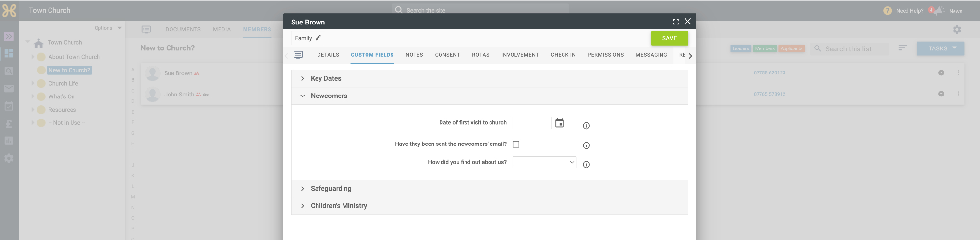
Task: Open the calendar date picker icon
Action: (x=560, y=123)
